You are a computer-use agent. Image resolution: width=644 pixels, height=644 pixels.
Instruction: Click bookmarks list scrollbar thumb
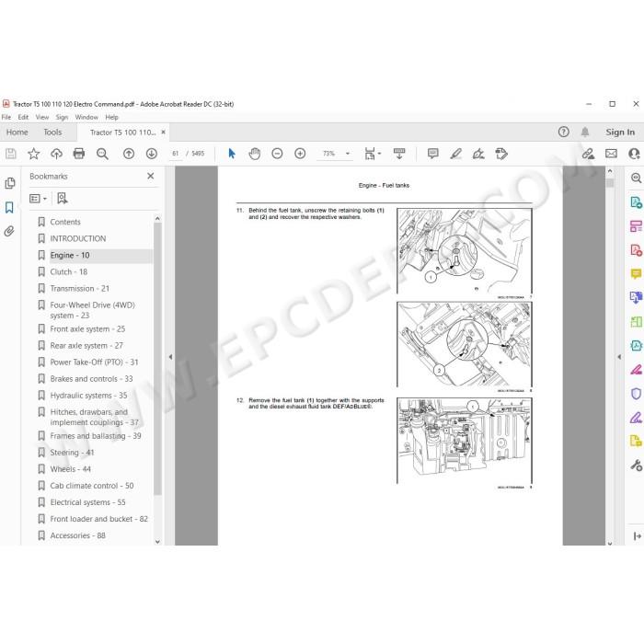coord(157,359)
